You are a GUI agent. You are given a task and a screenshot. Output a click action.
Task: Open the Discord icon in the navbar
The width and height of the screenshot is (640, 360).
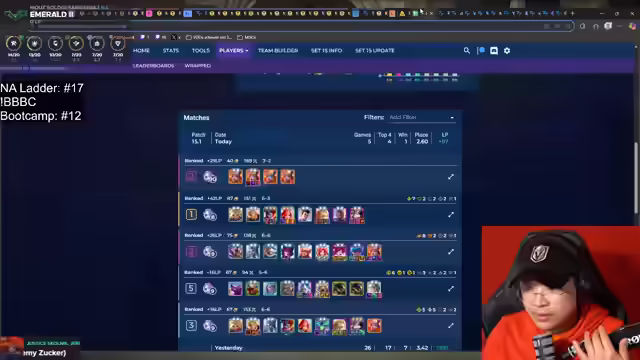pyautogui.click(x=494, y=51)
